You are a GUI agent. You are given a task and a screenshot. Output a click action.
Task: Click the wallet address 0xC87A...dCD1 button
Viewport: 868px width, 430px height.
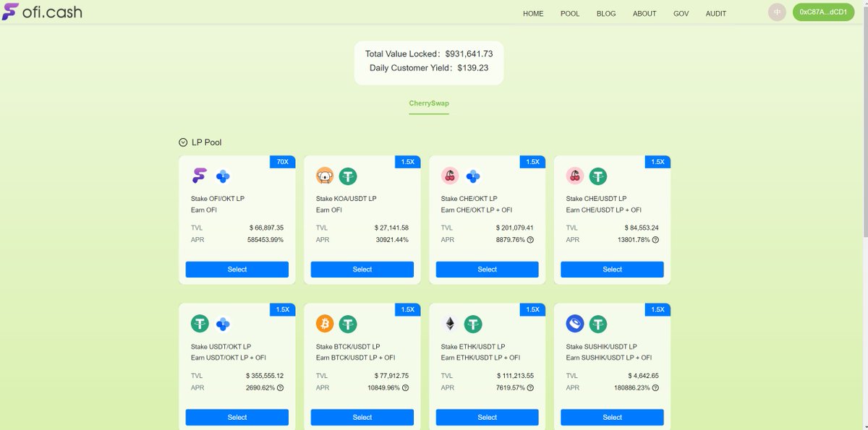[823, 12]
